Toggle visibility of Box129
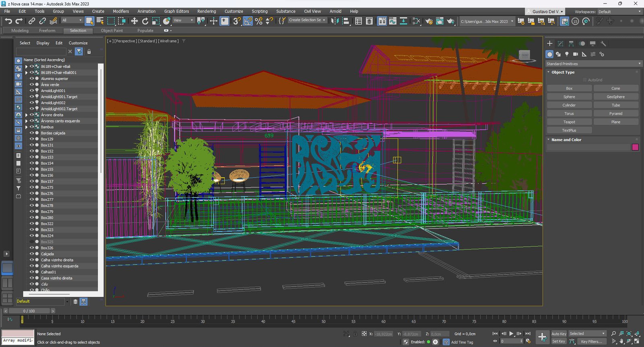644x347 pixels. point(32,139)
